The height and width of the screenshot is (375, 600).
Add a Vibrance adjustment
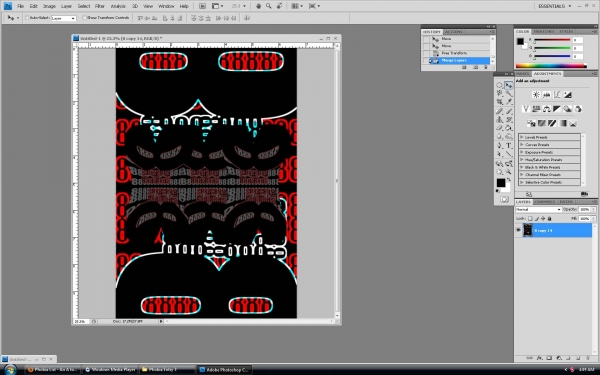pos(526,109)
